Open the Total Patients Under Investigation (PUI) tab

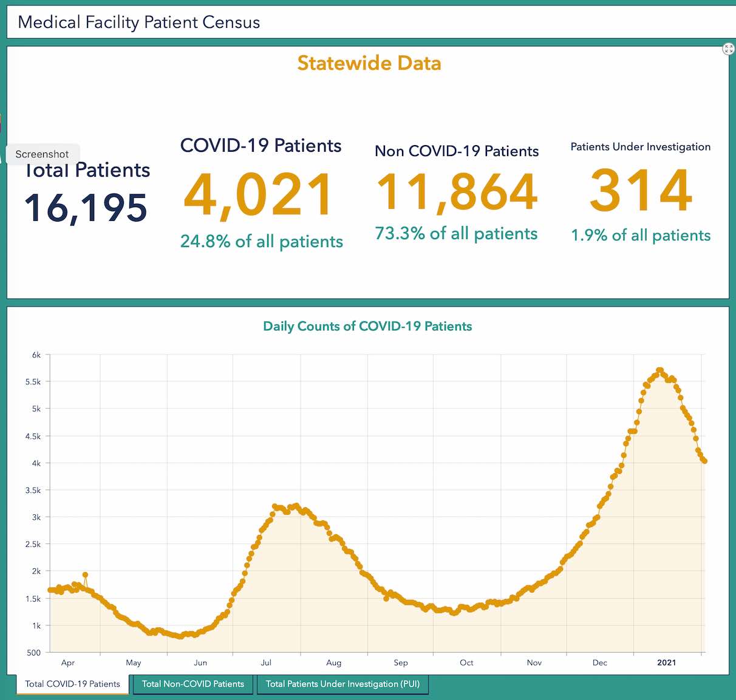click(342, 684)
